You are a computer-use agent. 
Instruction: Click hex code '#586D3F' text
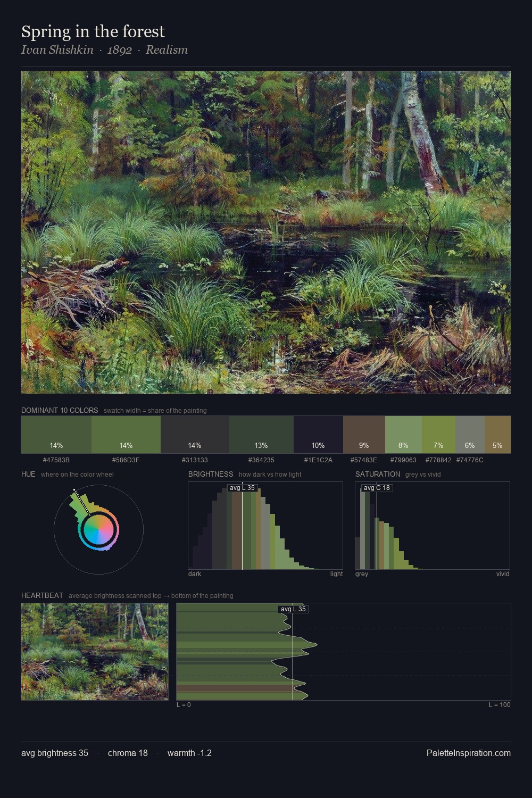[x=126, y=460]
